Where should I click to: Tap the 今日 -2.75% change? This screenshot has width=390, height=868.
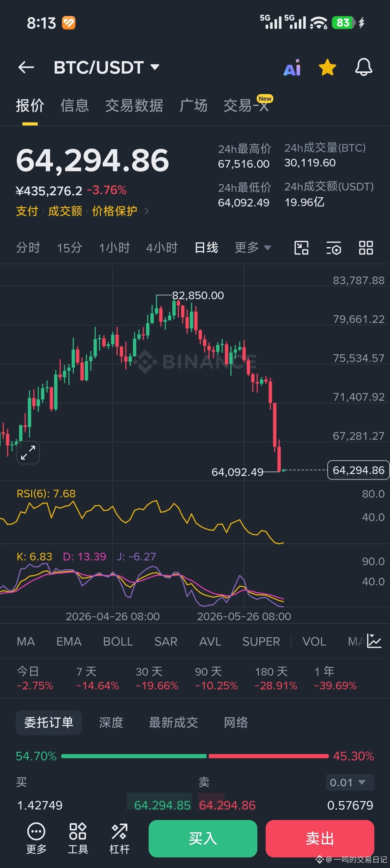pyautogui.click(x=35, y=678)
